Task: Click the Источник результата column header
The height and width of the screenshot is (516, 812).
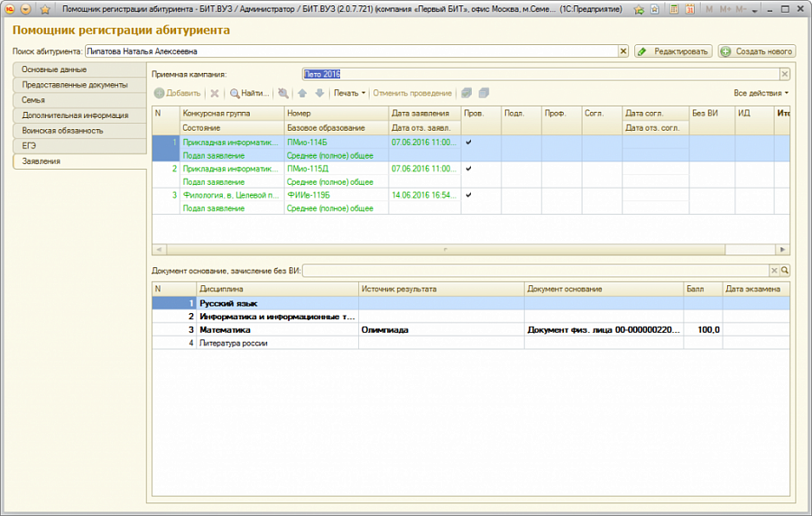Action: point(441,289)
